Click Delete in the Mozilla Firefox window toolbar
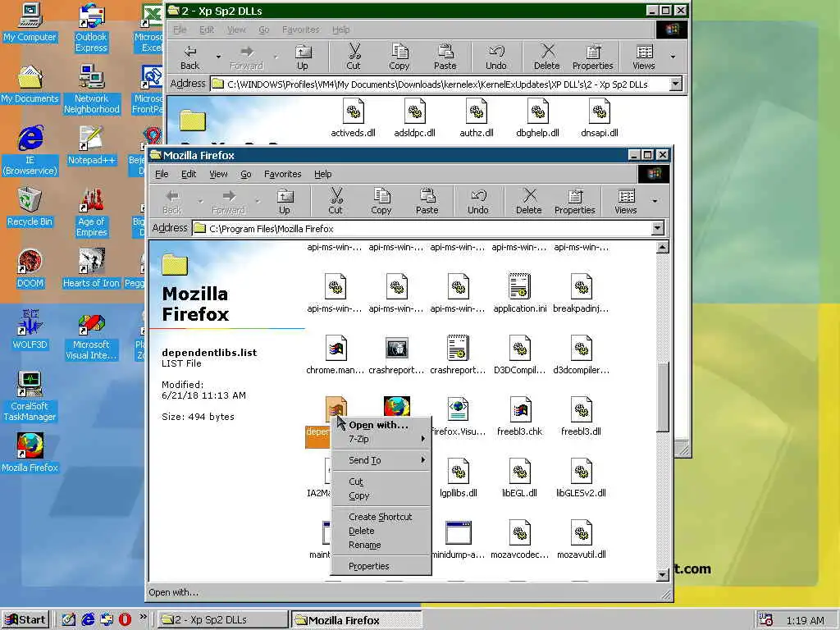 point(529,201)
